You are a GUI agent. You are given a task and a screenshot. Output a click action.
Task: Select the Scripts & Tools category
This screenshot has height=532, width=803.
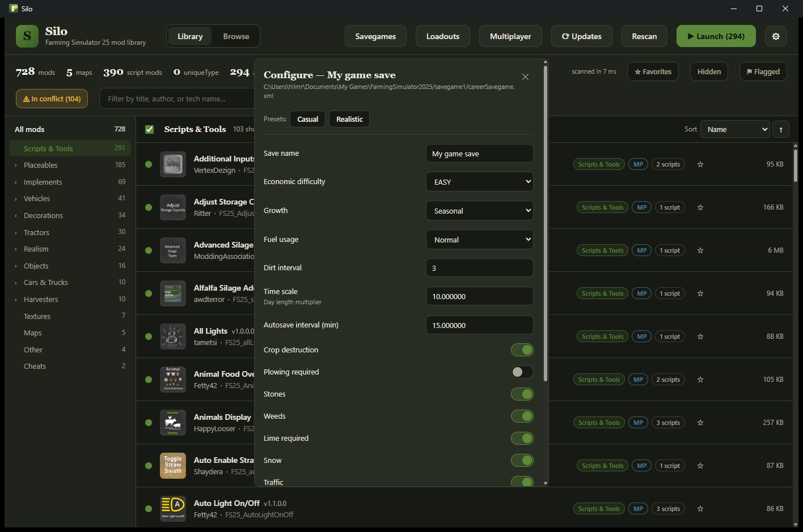(x=70, y=148)
